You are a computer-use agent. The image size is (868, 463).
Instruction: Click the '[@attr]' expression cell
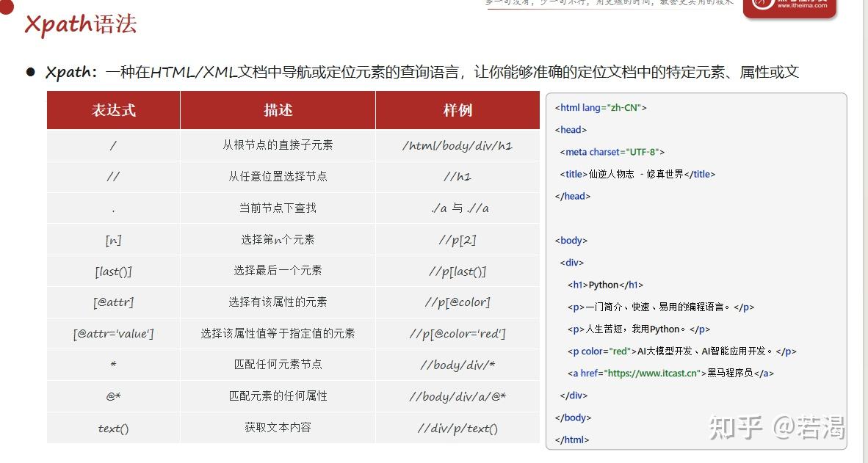114,302
